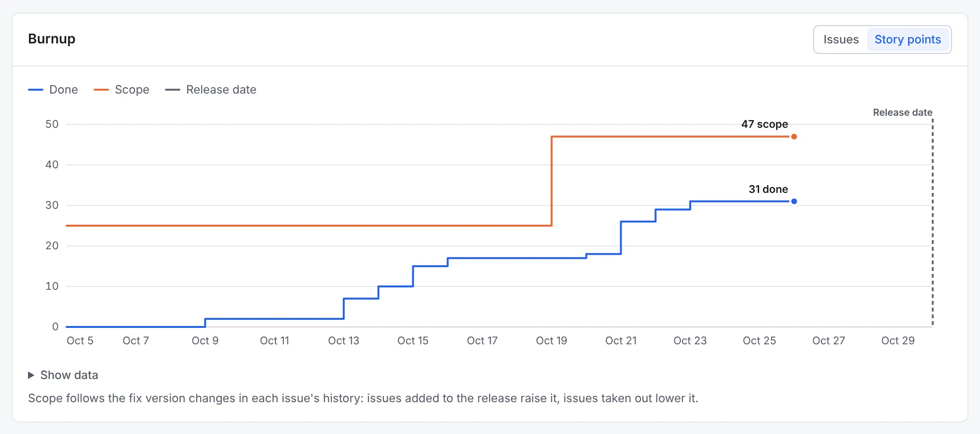Toggle the Release date legend entry

[211, 90]
